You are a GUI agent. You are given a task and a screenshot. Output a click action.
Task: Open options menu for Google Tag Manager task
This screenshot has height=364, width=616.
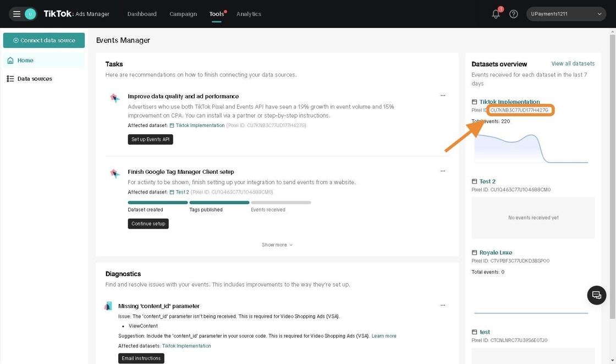443,171
